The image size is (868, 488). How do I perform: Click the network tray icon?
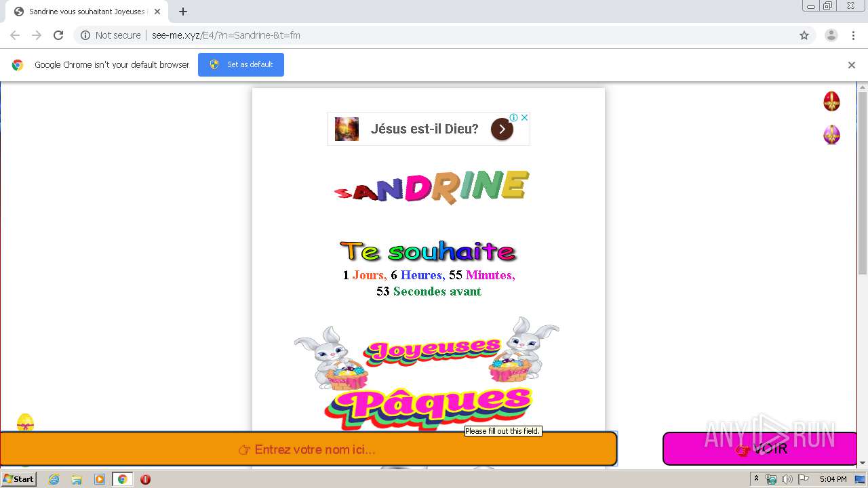tap(771, 479)
